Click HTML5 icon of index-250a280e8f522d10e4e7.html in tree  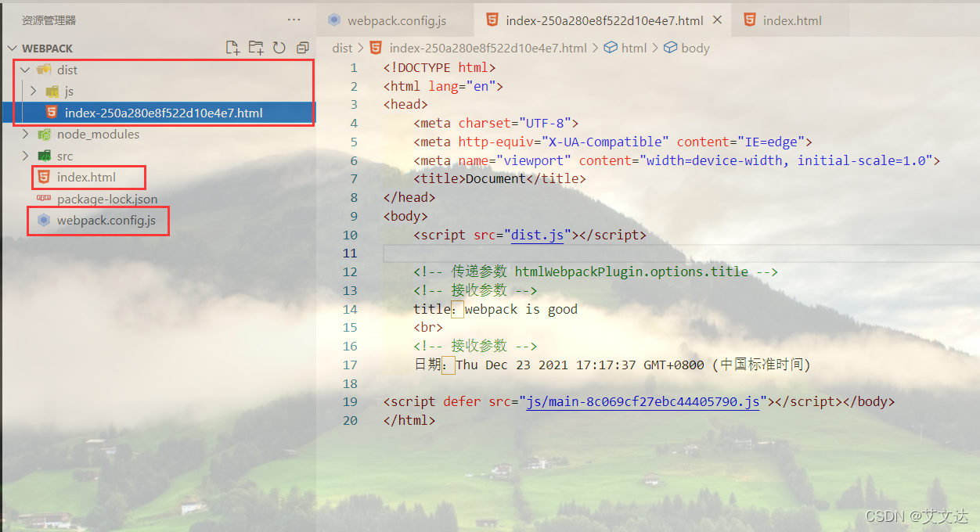click(52, 113)
